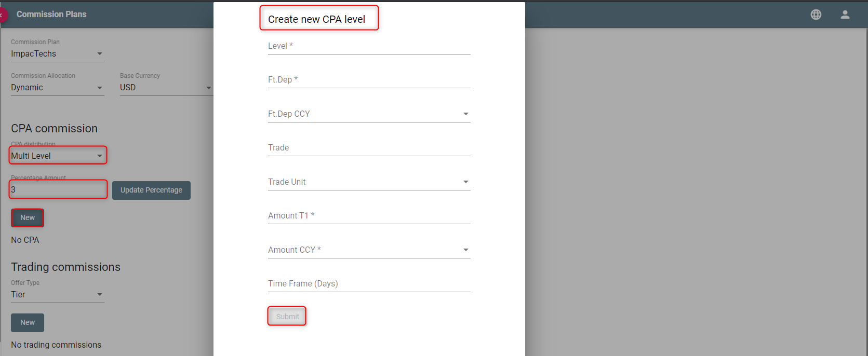This screenshot has height=356, width=868.
Task: Click the Level input field
Action: click(369, 46)
